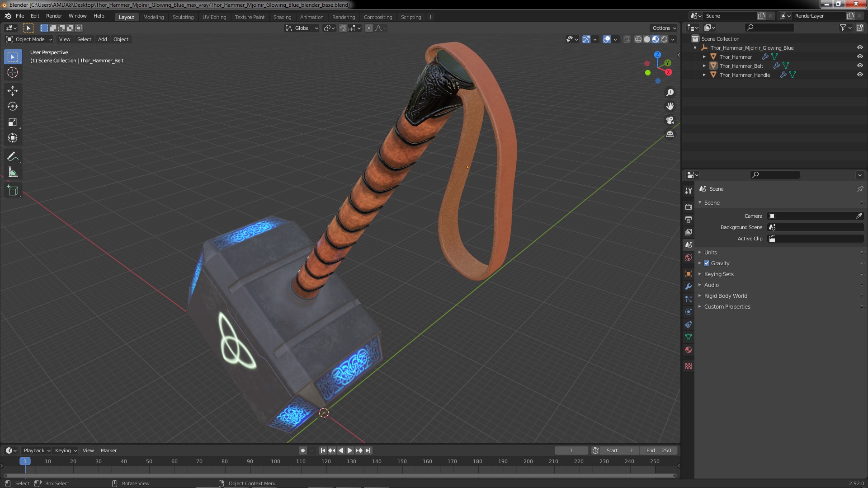The height and width of the screenshot is (488, 868).
Task: Open the World properties tab
Action: pos(689,258)
